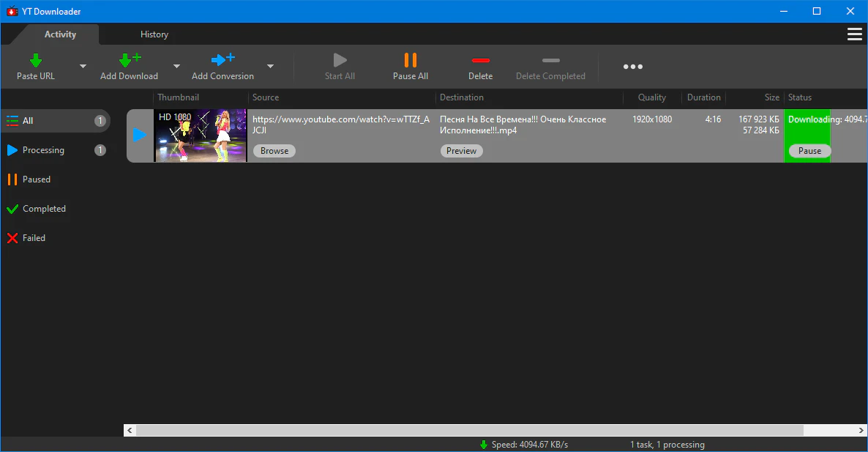Click the red Delete icon
This screenshot has height=452, width=868.
[480, 60]
